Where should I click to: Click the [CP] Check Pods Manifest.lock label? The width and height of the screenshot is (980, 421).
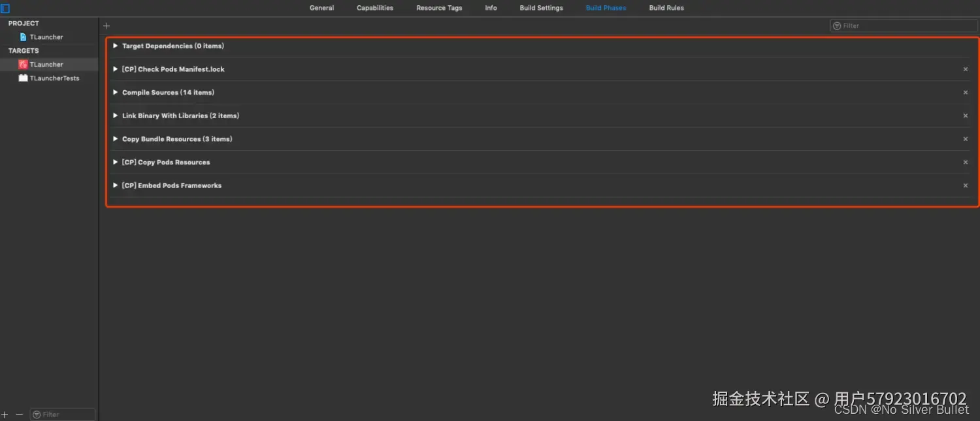tap(173, 69)
